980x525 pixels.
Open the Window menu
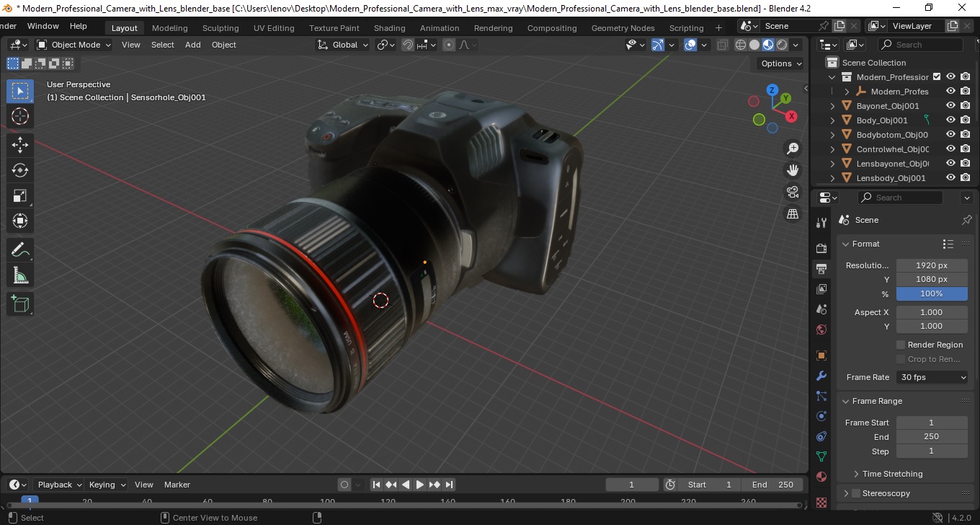click(43, 26)
